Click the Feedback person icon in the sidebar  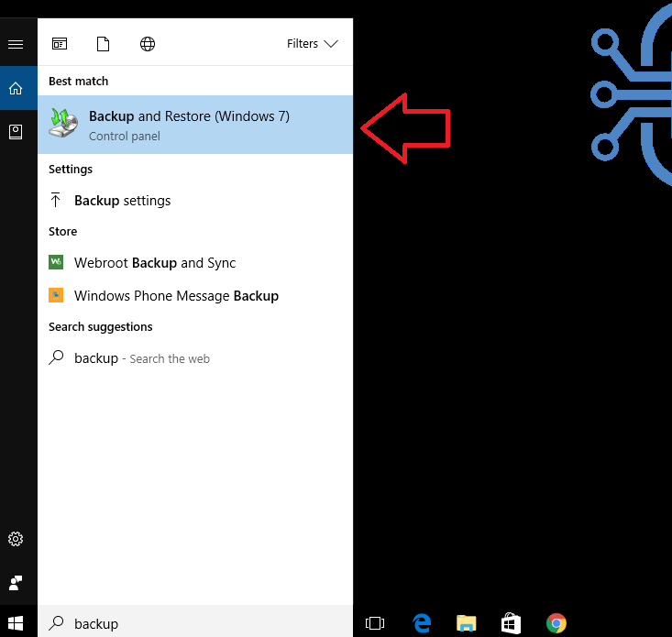pyautogui.click(x=16, y=583)
